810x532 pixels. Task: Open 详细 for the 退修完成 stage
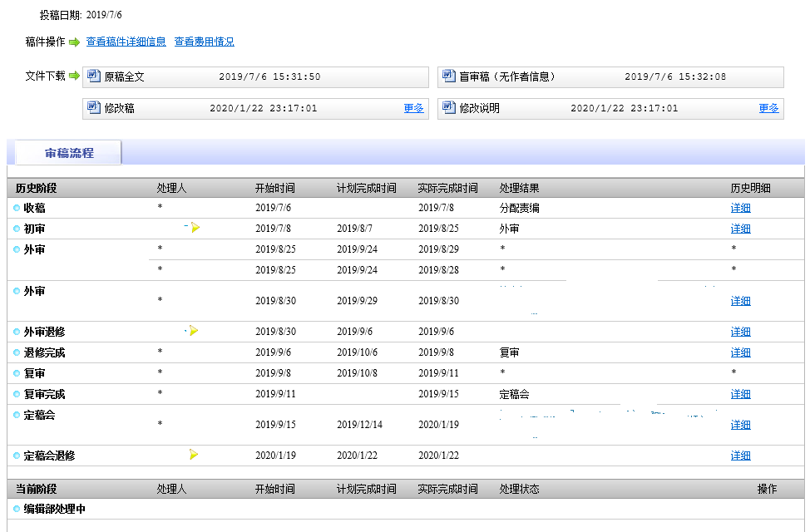[x=740, y=352]
